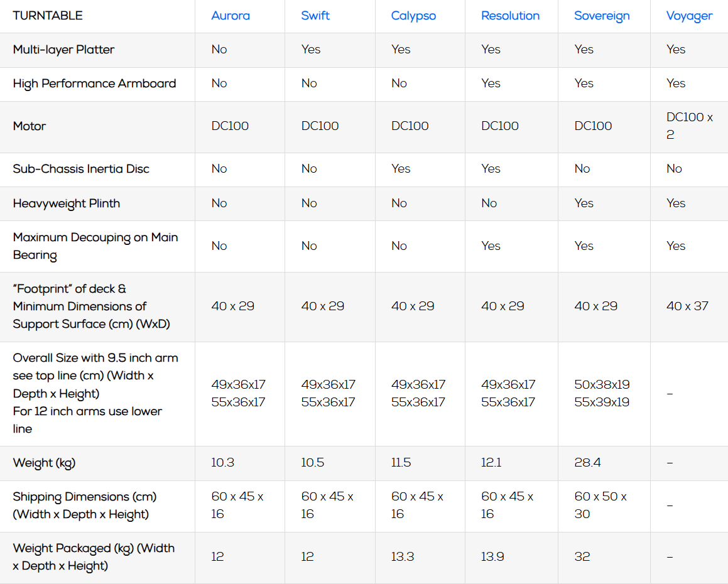Click the Overall Size with 9.5 inch arm label
Image resolution: width=728 pixels, height=584 pixels.
95,394
